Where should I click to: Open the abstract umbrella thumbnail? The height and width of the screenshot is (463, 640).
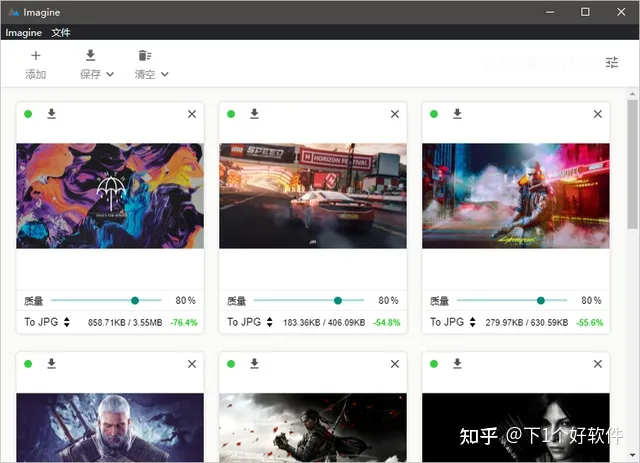point(110,196)
